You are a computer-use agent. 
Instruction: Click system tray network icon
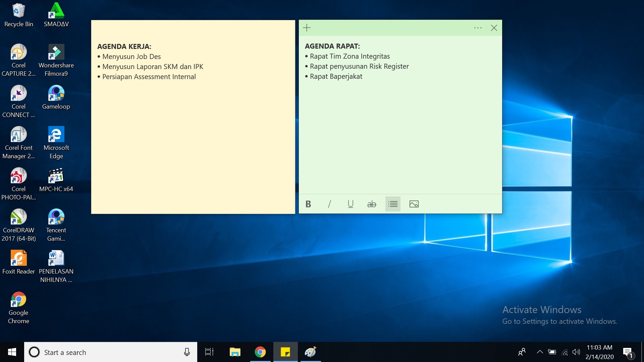[565, 352]
